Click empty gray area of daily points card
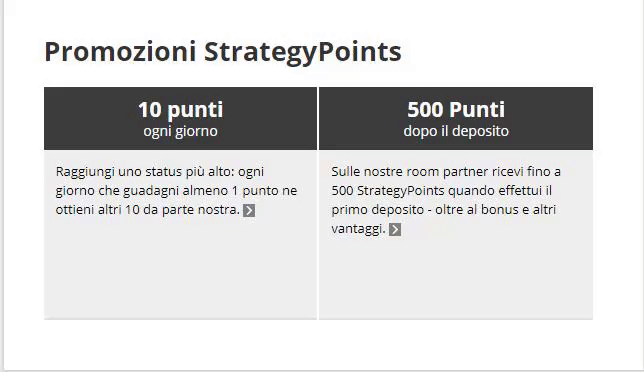This screenshot has height=372, width=644. [181, 271]
